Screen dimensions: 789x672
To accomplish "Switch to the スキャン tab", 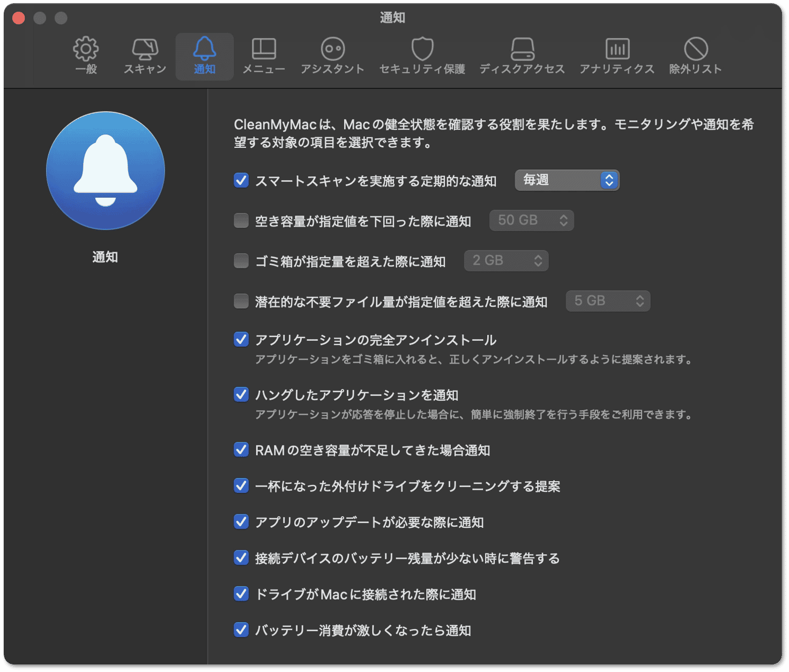I will [145, 56].
